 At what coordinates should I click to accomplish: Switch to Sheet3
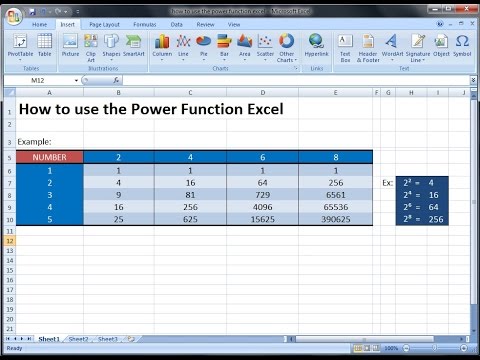coord(108,339)
